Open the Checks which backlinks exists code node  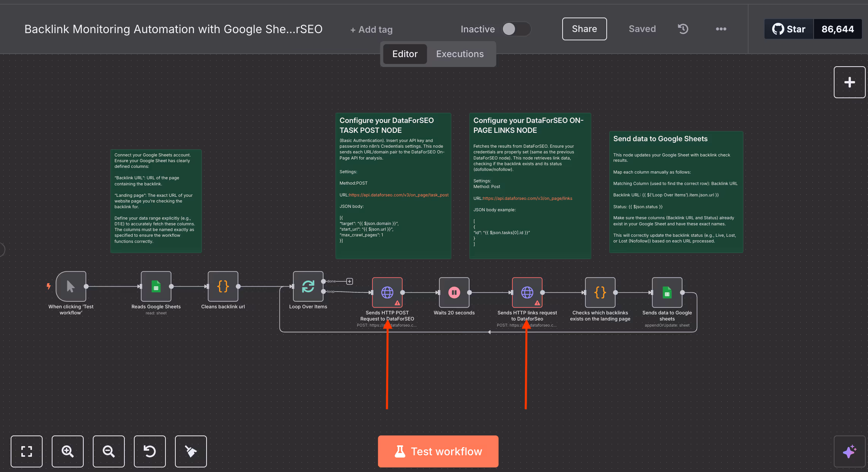pos(600,292)
